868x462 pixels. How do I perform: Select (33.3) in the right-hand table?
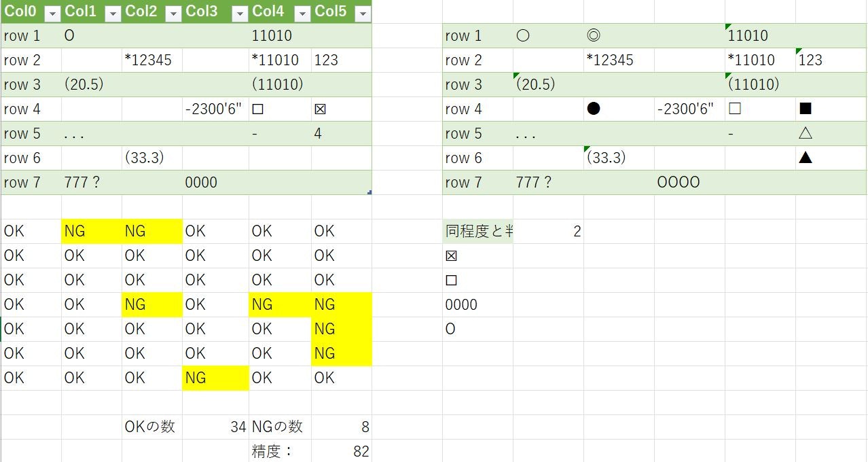pyautogui.click(x=619, y=158)
